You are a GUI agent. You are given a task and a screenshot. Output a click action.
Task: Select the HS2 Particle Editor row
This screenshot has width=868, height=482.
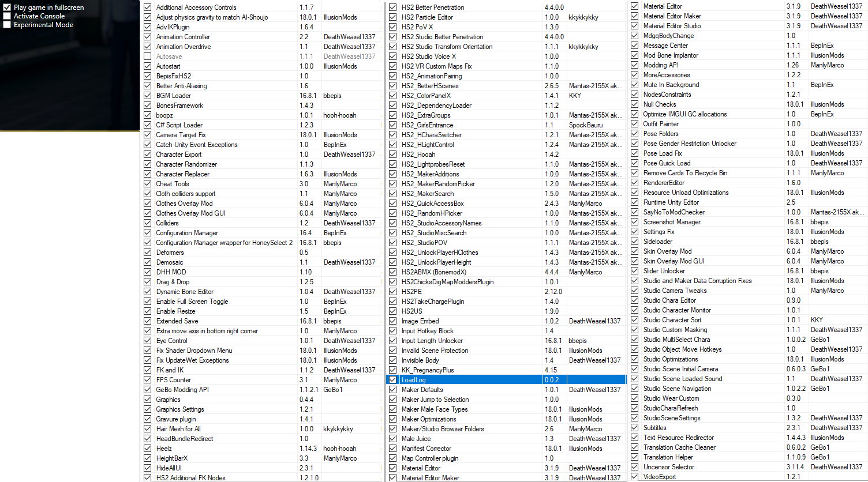click(x=506, y=17)
